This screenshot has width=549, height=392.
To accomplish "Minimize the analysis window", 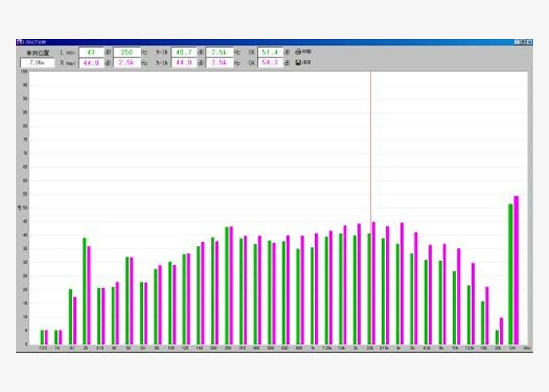I will click(517, 42).
